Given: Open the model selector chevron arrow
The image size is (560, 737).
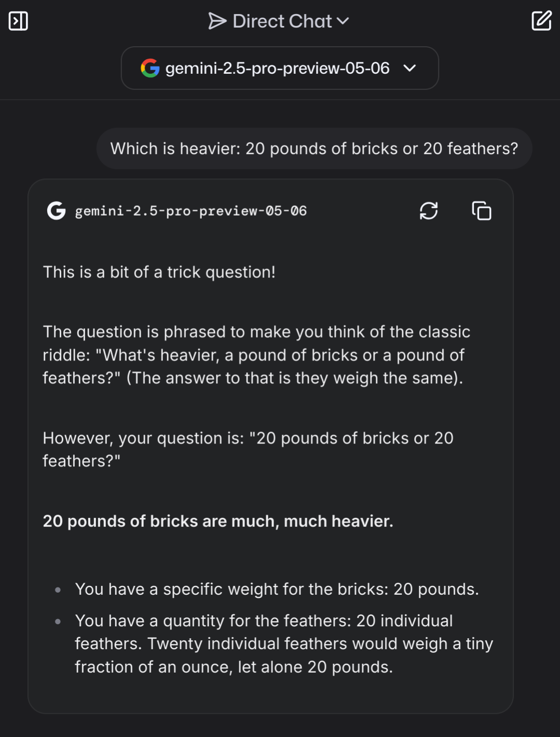Looking at the screenshot, I should click(409, 68).
